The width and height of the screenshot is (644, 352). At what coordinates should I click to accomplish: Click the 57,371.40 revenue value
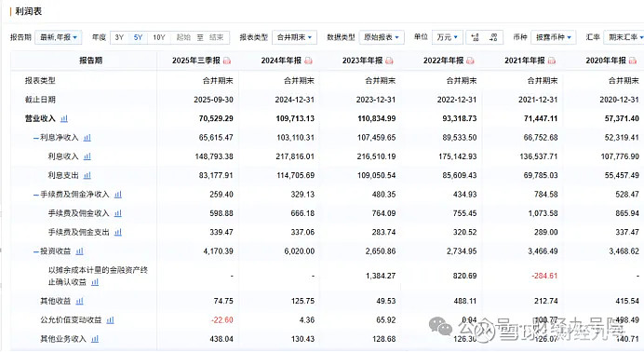pyautogui.click(x=622, y=118)
